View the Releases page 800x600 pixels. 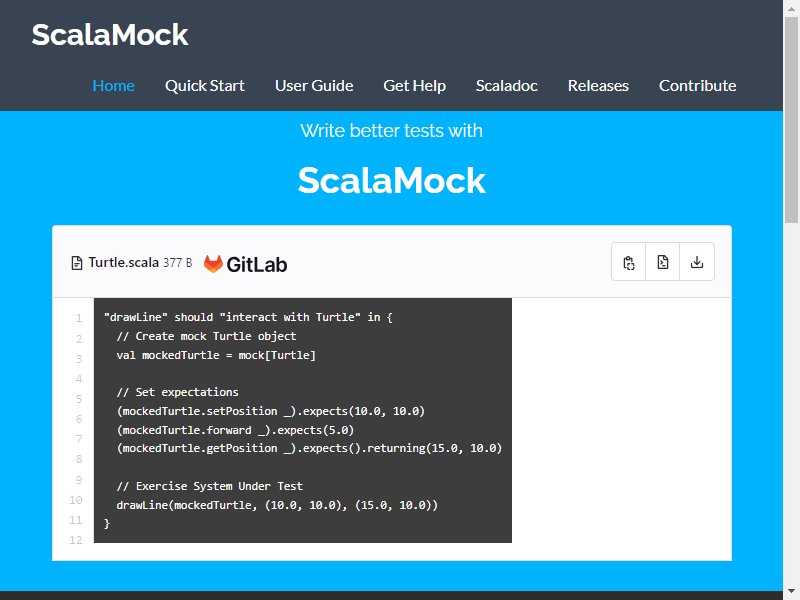click(598, 86)
